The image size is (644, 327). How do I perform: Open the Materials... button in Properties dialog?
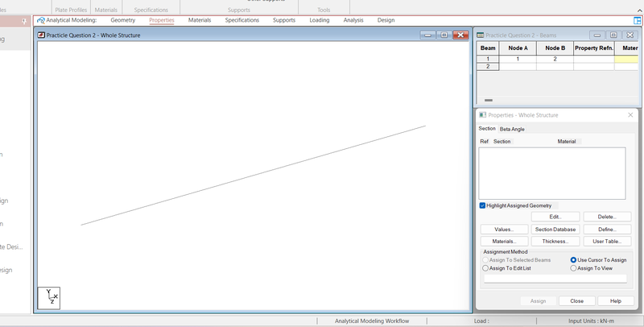504,241
